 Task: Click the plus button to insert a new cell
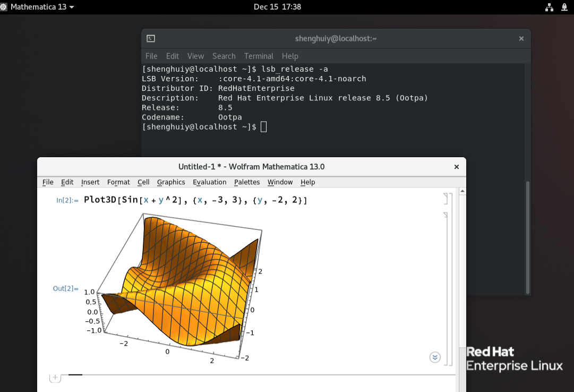coord(55,377)
